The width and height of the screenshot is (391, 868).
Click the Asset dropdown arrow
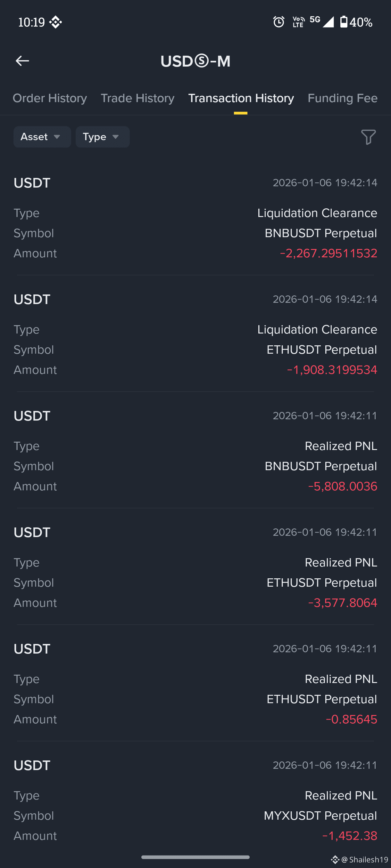[57, 137]
